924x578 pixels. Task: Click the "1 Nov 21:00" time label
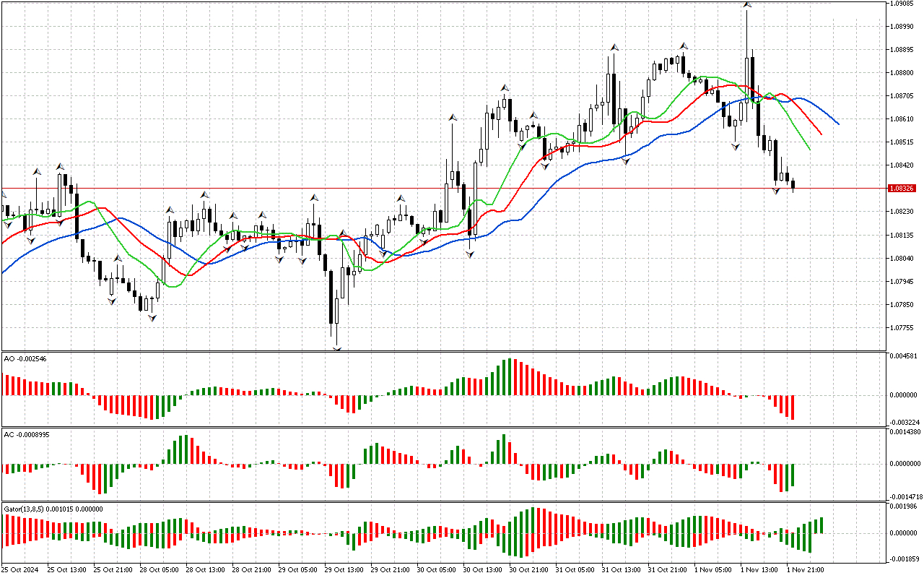[x=804, y=570]
